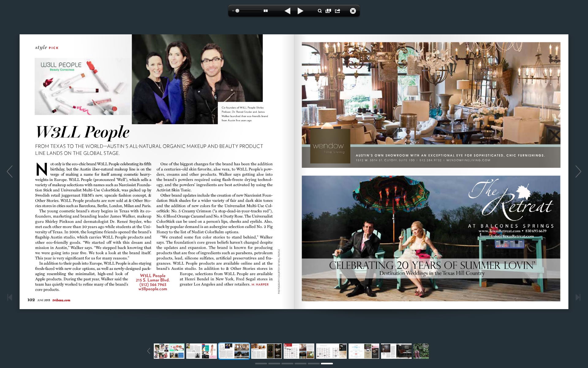Open the pages overview icon
Viewport: 588px width, 368px height.
click(x=328, y=11)
